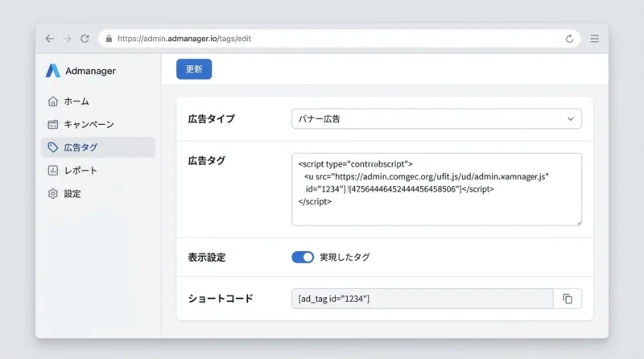Click the 広告タグ form label
This screenshot has width=644, height=359.
(207, 161)
